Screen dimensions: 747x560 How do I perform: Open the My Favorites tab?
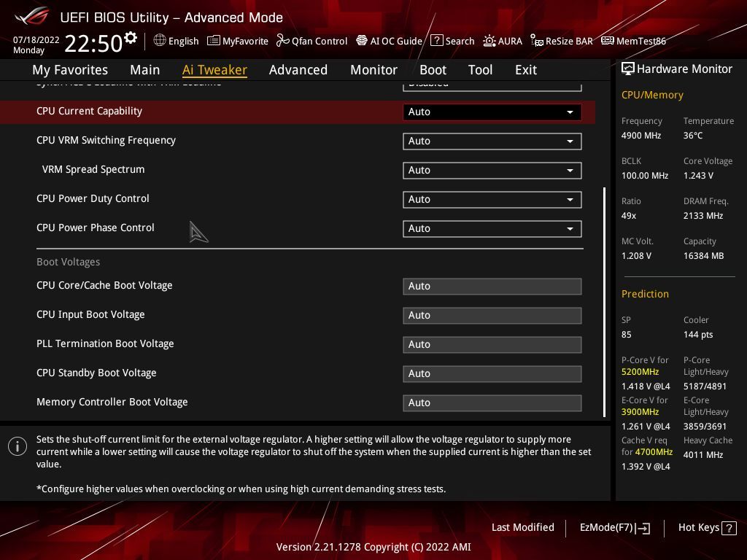tap(70, 70)
